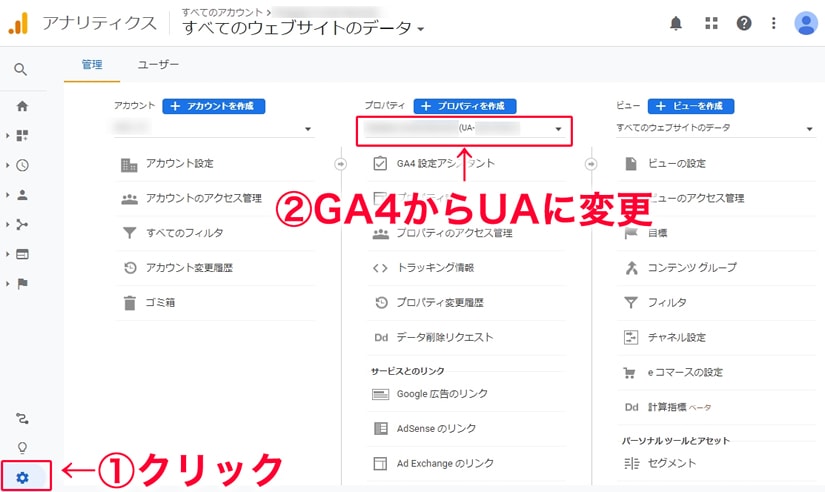Click the sidebar search icon
825x492 pixels.
21,69
